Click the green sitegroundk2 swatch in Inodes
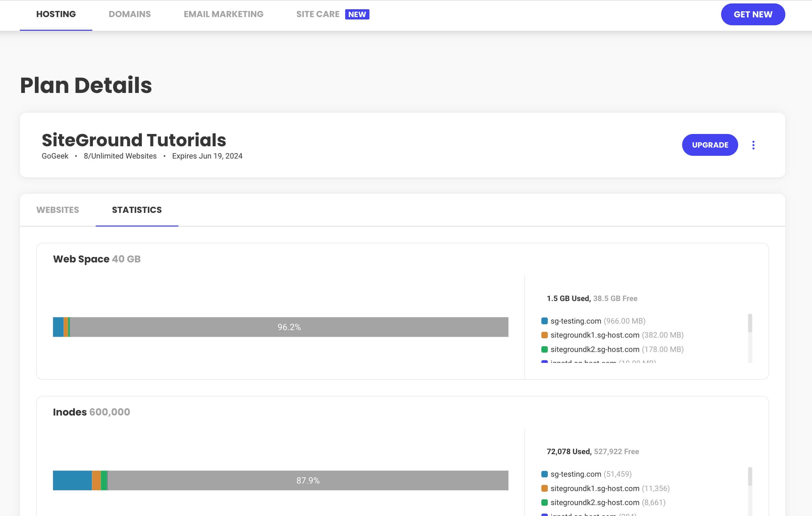The image size is (812, 516). pos(544,502)
